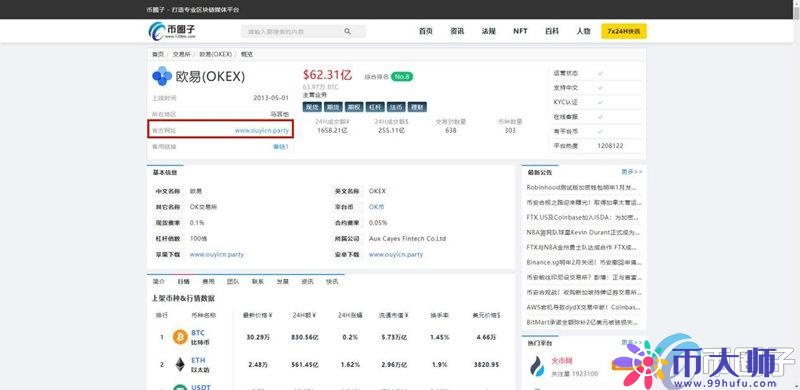Open NFT in the top navigation

[520, 31]
